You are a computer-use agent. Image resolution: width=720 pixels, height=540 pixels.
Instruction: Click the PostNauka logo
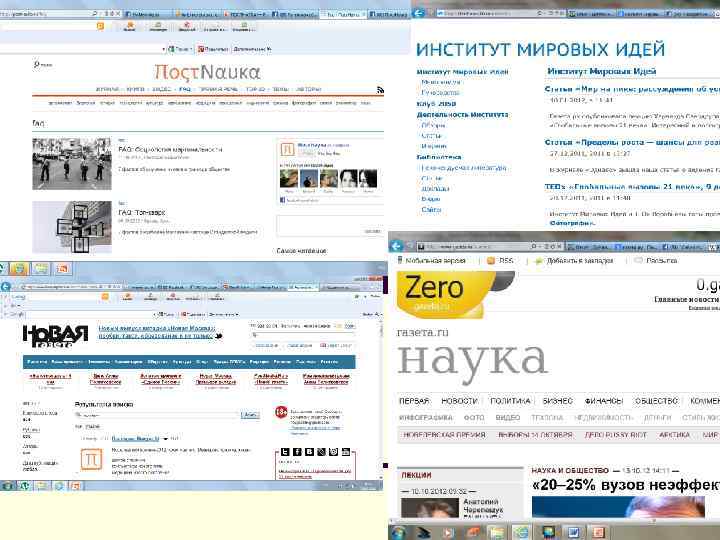[x=207, y=72]
